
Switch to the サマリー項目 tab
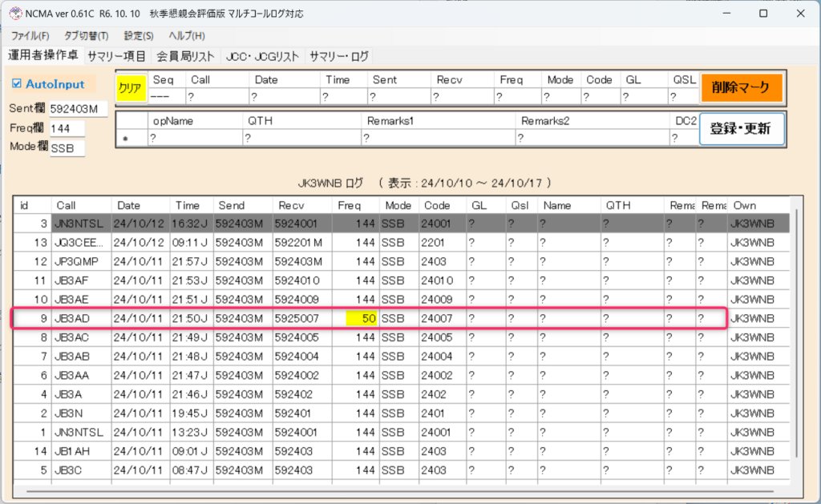coord(116,56)
